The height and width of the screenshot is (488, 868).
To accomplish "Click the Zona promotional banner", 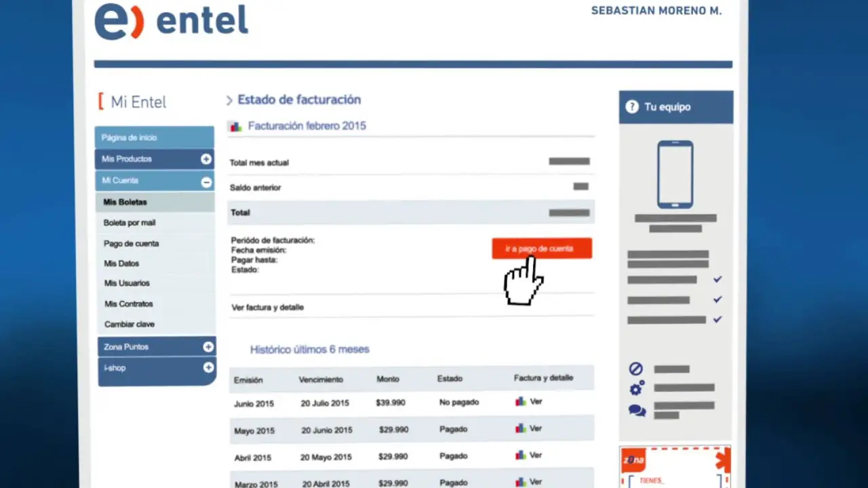I will coord(675,467).
